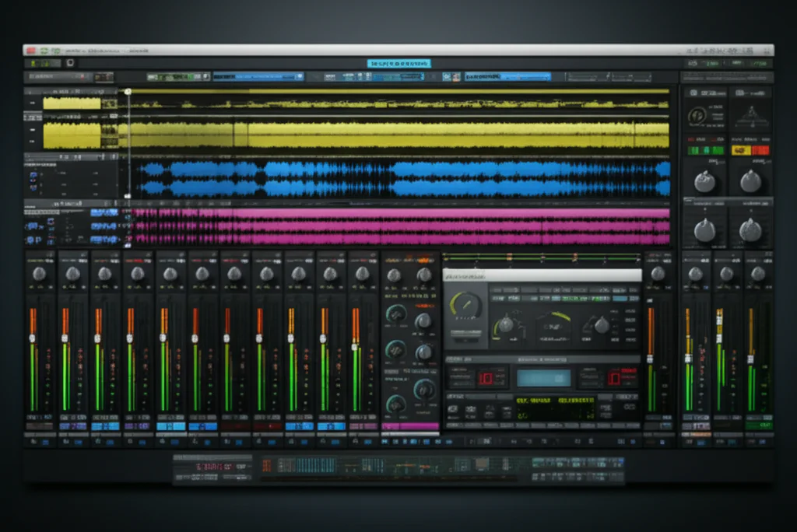Click the fader handle on the second mixer channel

coord(65,338)
